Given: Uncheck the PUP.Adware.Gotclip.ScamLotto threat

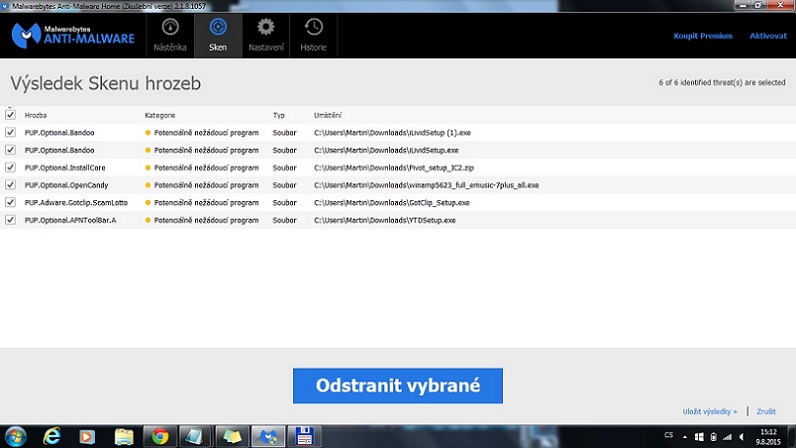Looking at the screenshot, I should coord(11,202).
